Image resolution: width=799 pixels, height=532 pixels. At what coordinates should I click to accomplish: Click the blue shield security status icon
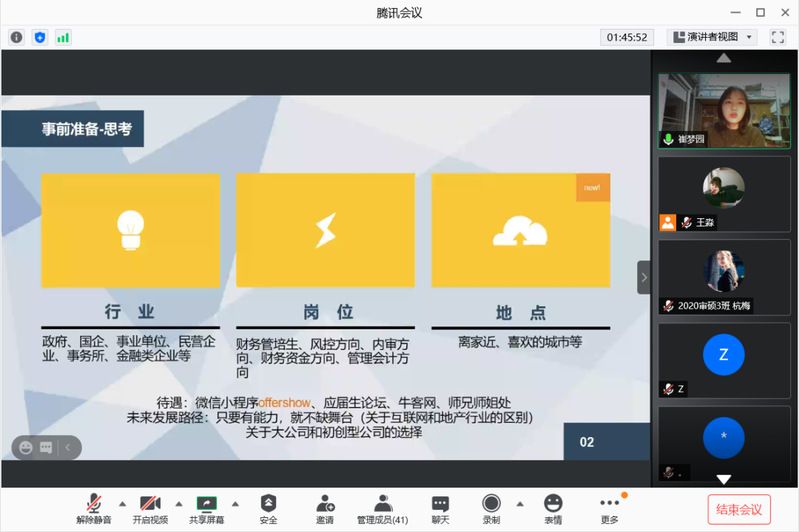coord(40,37)
